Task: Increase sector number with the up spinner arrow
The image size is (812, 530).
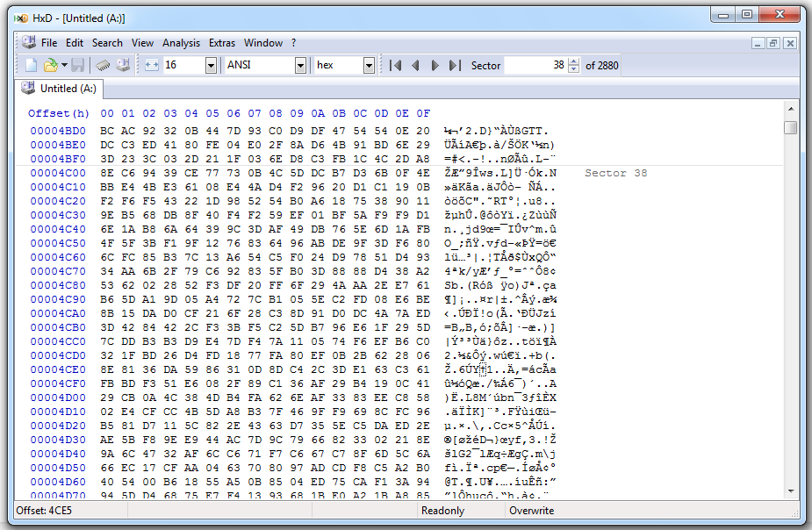Action: pos(573,61)
